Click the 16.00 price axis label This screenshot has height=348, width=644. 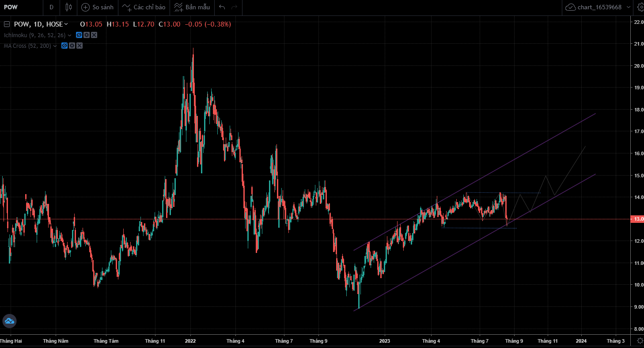tap(638, 153)
